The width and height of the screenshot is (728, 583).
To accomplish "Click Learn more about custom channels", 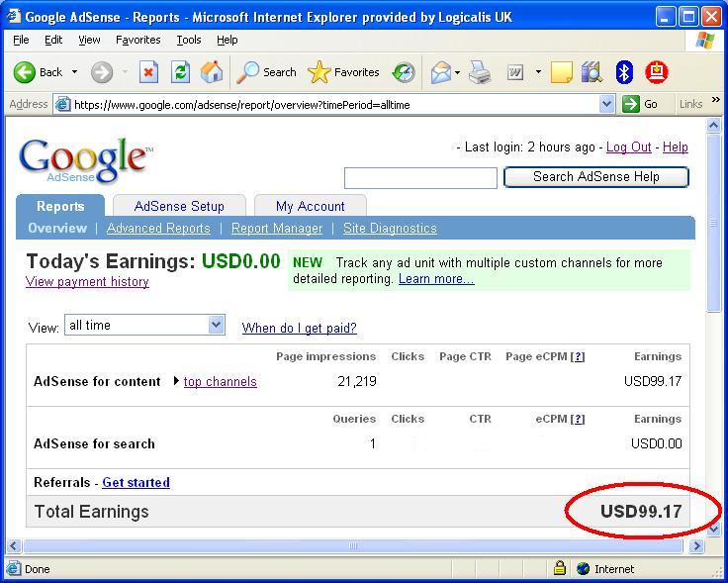I will click(x=436, y=279).
